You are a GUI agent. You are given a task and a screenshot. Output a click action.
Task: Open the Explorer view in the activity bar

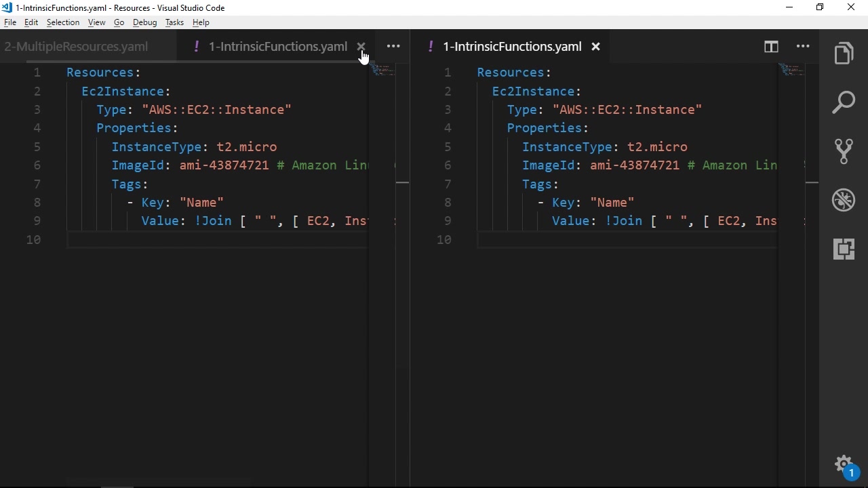(844, 54)
